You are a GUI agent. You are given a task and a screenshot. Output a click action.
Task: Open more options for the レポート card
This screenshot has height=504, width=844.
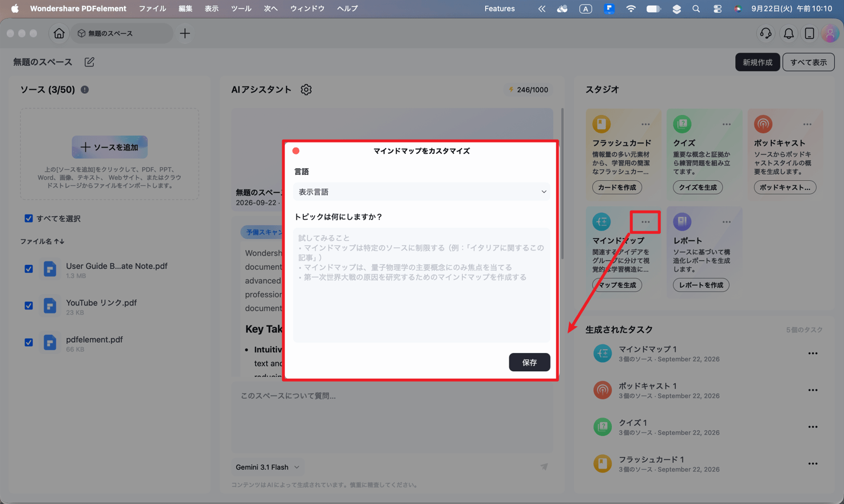(726, 222)
